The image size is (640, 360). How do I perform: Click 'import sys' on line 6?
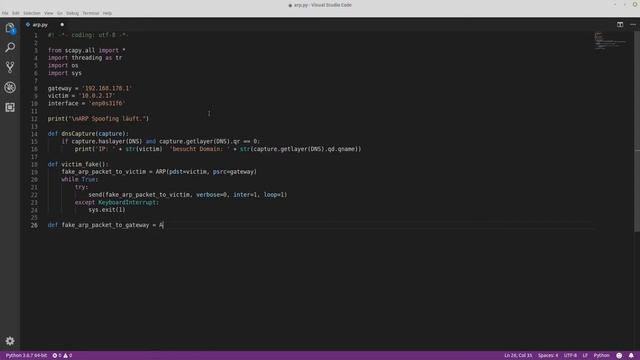[64, 73]
